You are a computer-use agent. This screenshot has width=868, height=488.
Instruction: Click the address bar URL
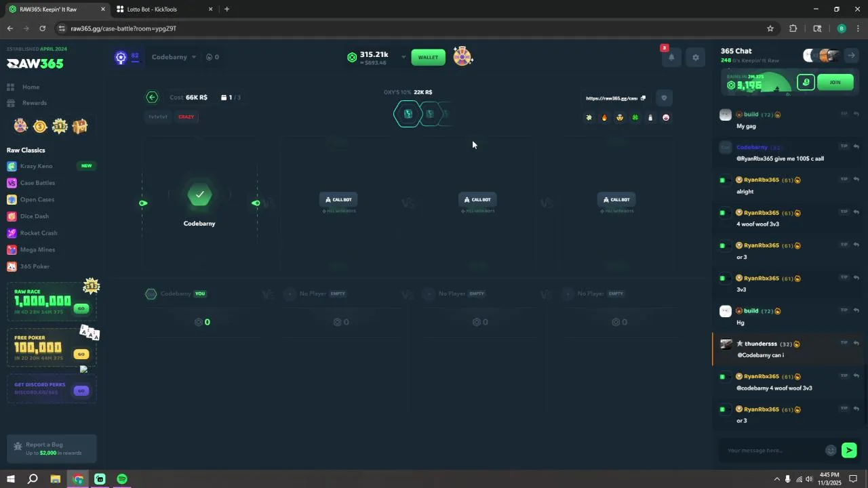pos(123,28)
